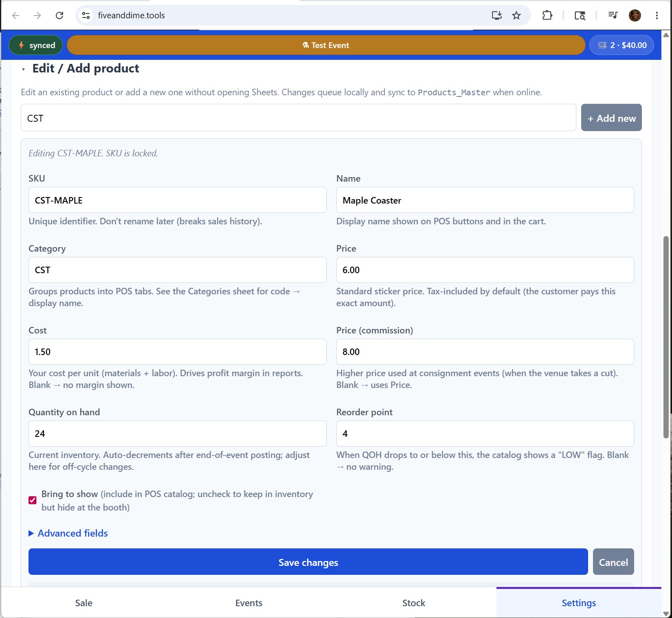Viewport: 672px width, 618px height.
Task: Click the 'Editing CST-MAPLE. SKU is locked.' note
Action: coord(93,153)
